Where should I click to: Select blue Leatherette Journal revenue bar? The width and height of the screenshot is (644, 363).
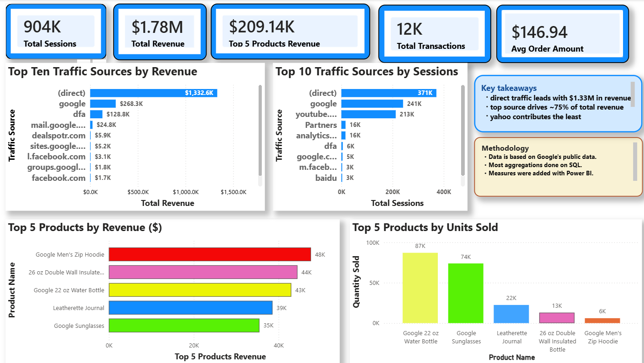point(191,308)
